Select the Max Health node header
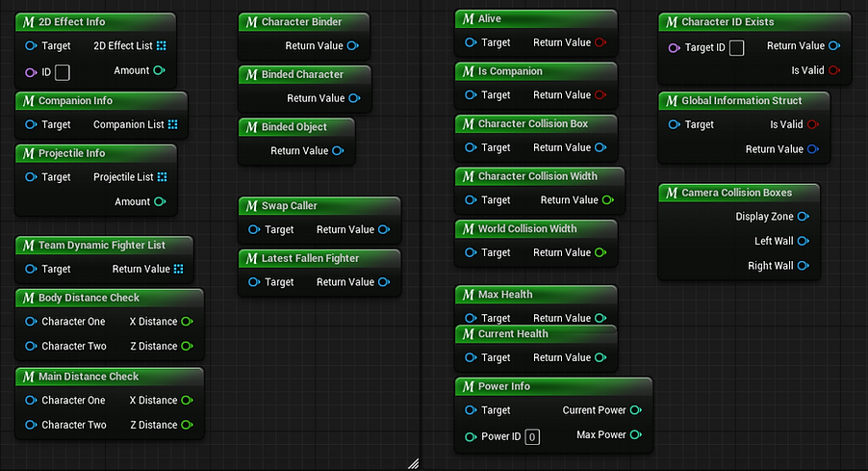 click(x=536, y=295)
